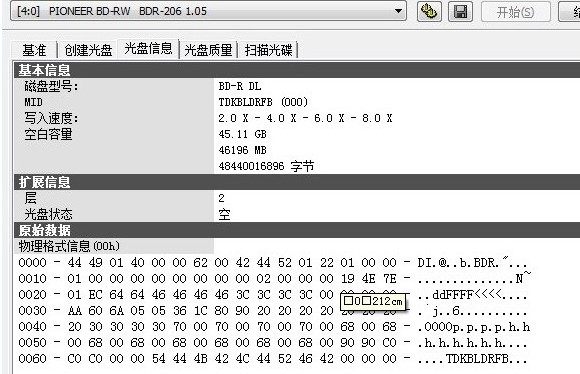
Task: Click the 基本信息 section header
Action: 297,70
